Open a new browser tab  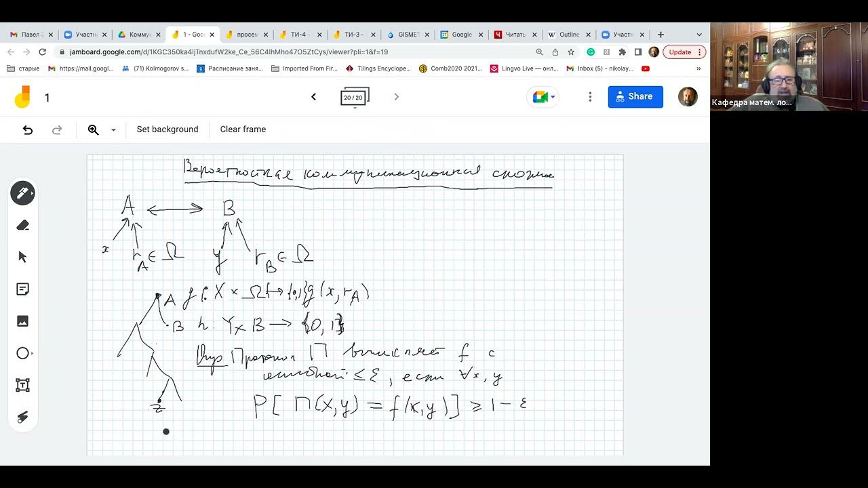click(x=660, y=35)
